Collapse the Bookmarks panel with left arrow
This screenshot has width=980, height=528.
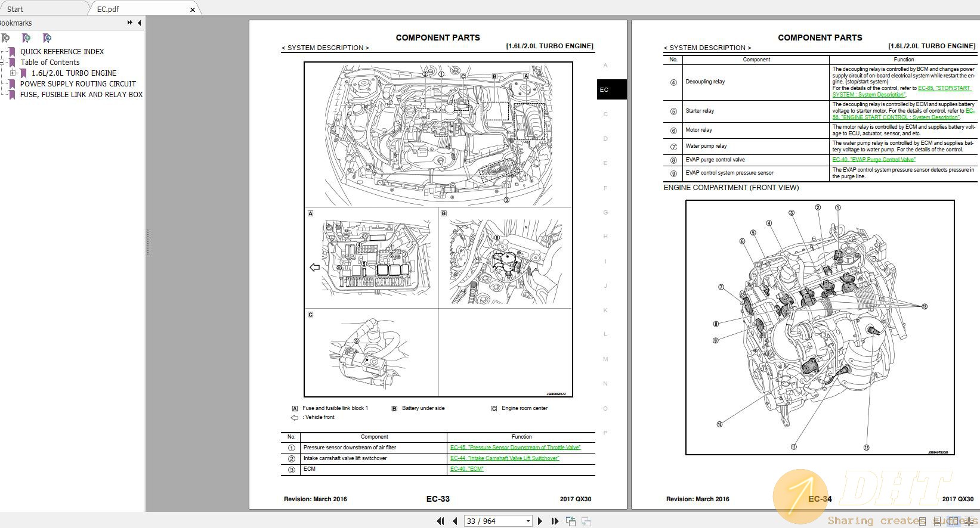coord(140,23)
